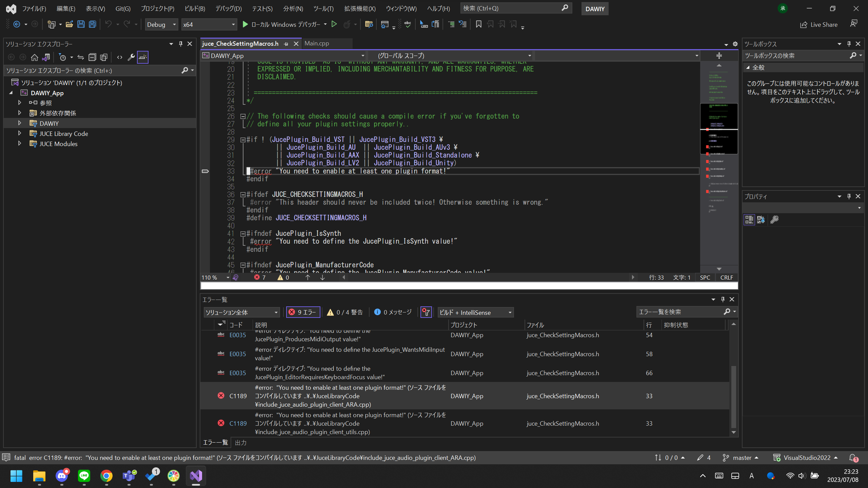
Task: Click the Live Share button
Action: (x=819, y=25)
